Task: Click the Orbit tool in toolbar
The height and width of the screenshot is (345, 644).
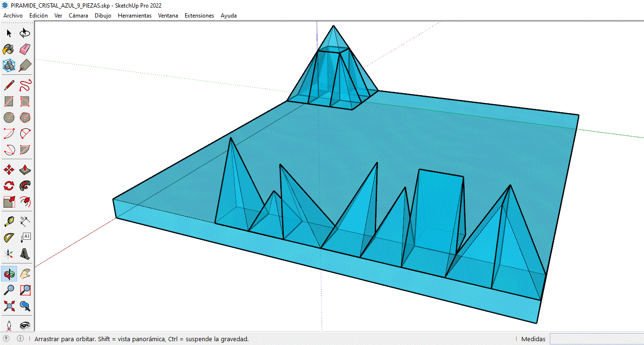Action: pos(9,273)
